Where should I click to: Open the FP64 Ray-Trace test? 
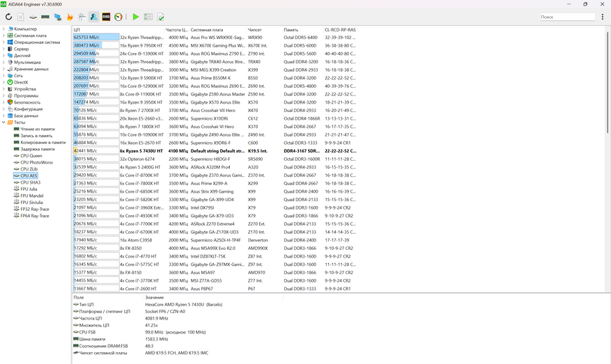tap(35, 216)
